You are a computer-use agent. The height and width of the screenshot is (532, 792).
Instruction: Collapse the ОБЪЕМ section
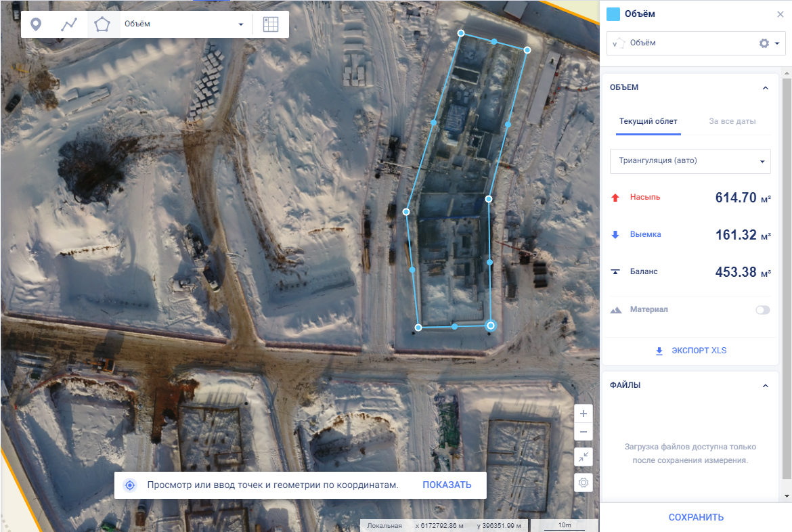(765, 88)
